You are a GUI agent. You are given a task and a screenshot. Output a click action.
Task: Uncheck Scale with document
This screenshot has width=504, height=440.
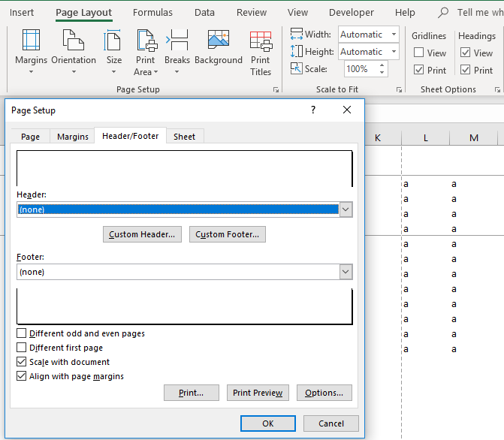tap(21, 362)
